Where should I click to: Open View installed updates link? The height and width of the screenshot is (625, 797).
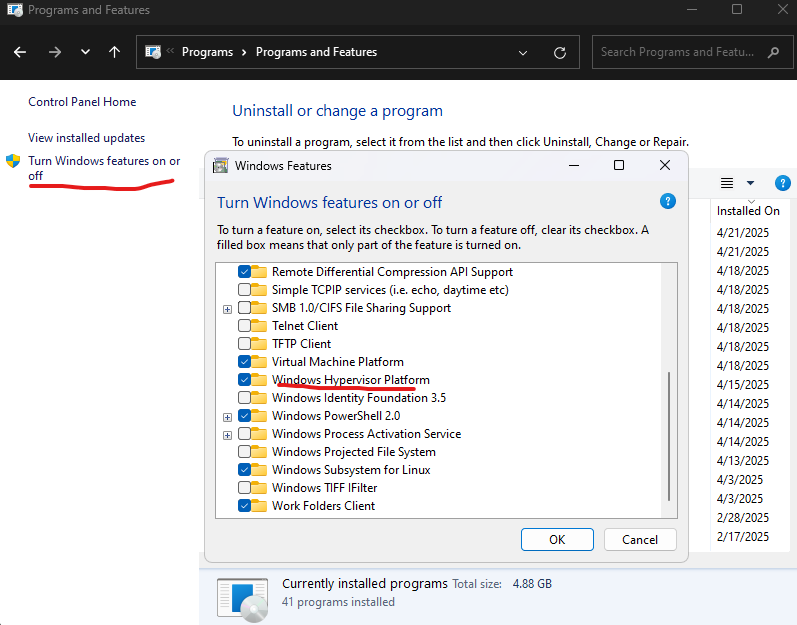point(86,138)
